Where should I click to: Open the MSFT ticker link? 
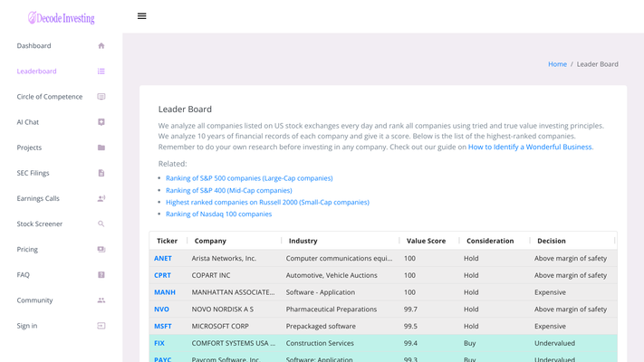click(x=163, y=326)
